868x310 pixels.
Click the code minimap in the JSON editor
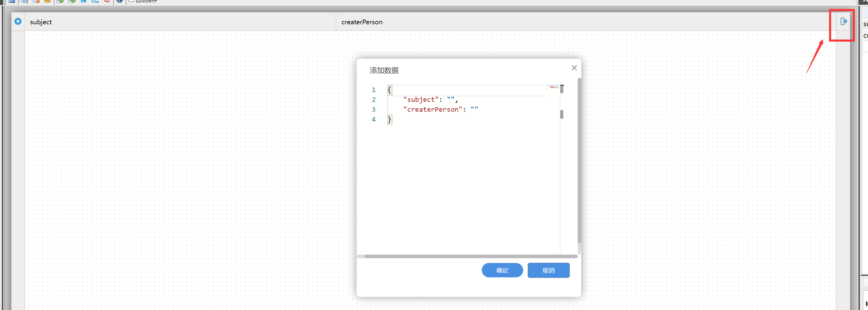[553, 87]
